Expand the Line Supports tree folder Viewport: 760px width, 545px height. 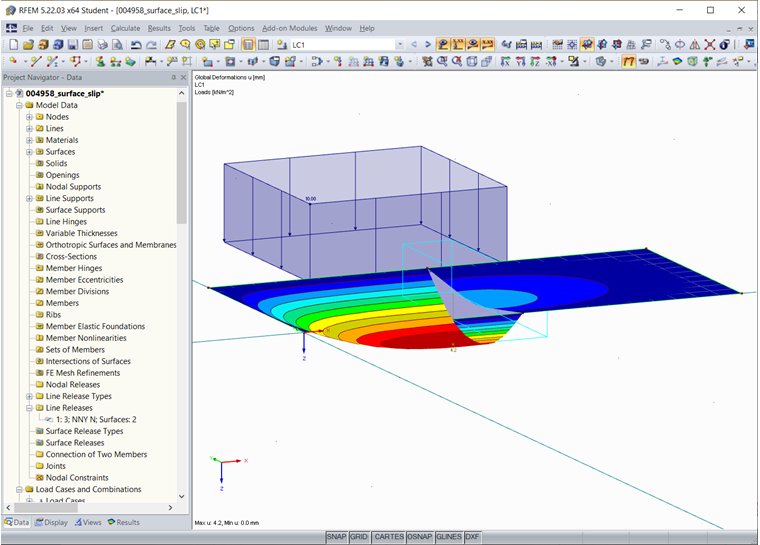click(x=29, y=198)
